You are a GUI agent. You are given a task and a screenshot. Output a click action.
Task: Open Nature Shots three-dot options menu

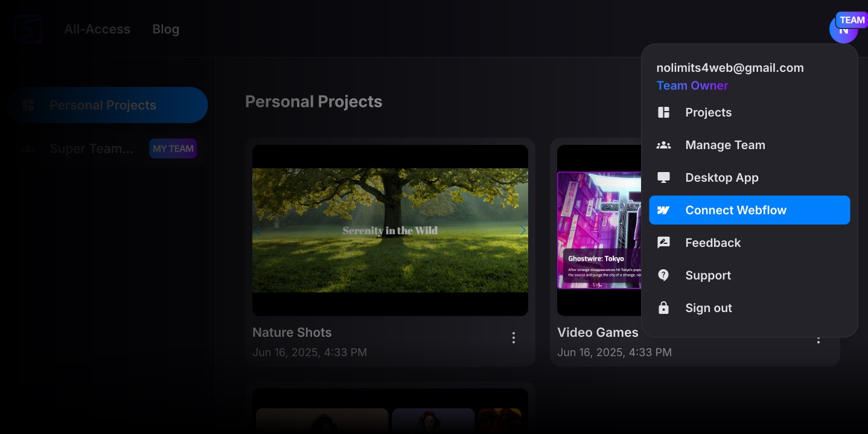point(514,338)
